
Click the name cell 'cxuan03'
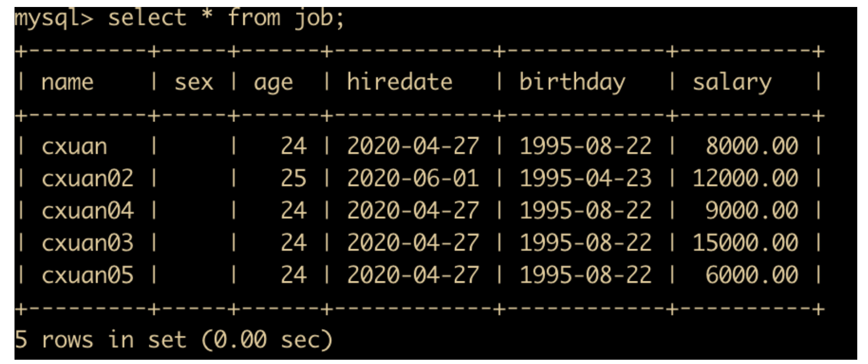point(87,243)
